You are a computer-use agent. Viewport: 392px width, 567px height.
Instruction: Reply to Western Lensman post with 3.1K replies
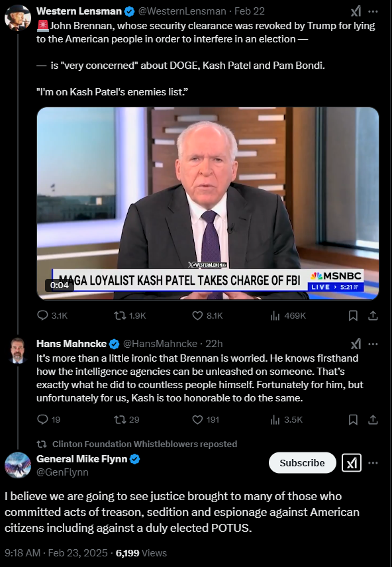52,316
